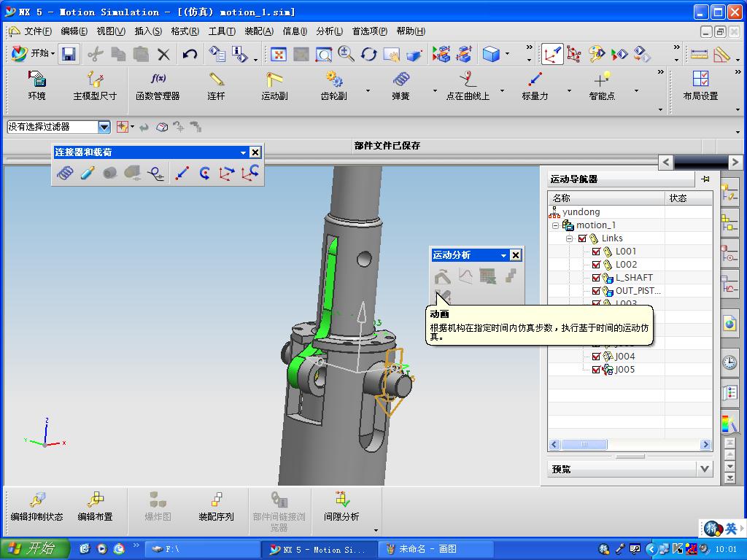Open the selection filter dropdown
This screenshot has height=560, width=747.
pyautogui.click(x=104, y=127)
